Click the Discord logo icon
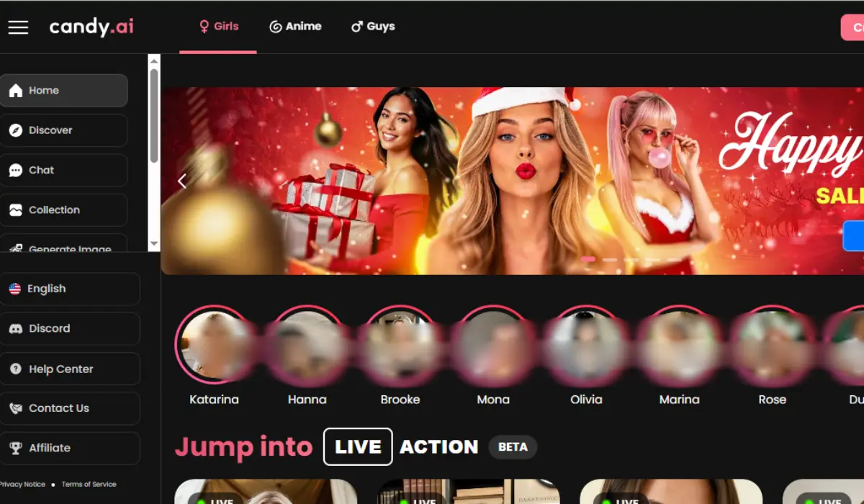 pos(15,328)
